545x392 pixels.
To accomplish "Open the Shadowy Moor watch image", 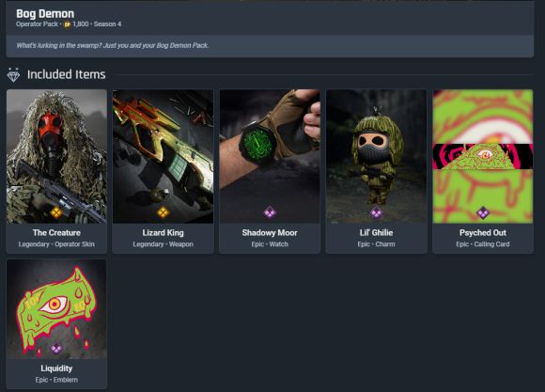I will click(270, 156).
